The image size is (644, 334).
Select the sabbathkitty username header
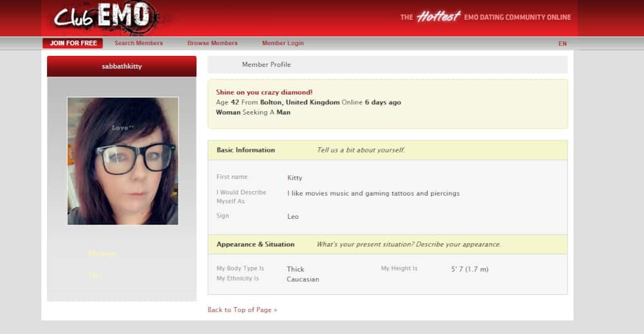coord(122,66)
